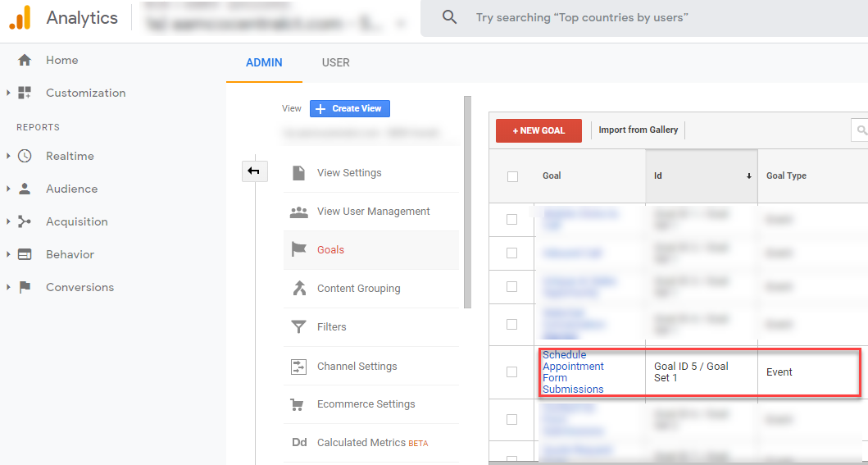Click the Content Grouping icon
The width and height of the screenshot is (868, 465).
pos(299,289)
